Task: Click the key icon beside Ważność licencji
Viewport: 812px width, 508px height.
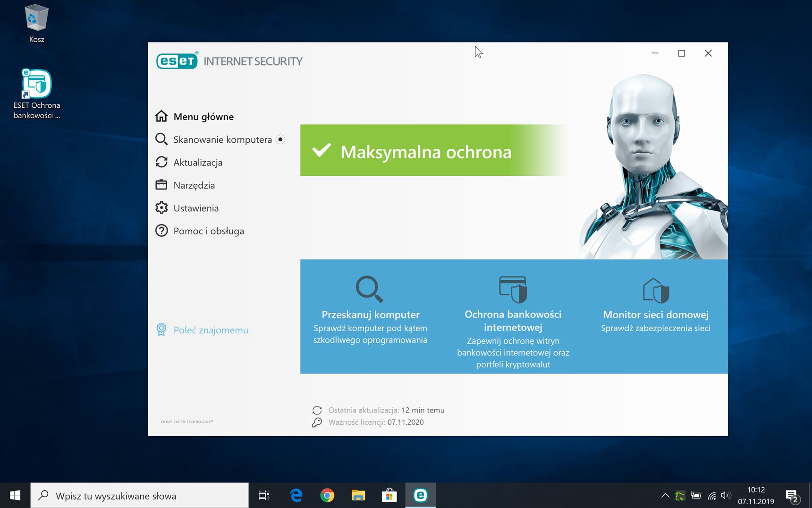Action: point(317,422)
